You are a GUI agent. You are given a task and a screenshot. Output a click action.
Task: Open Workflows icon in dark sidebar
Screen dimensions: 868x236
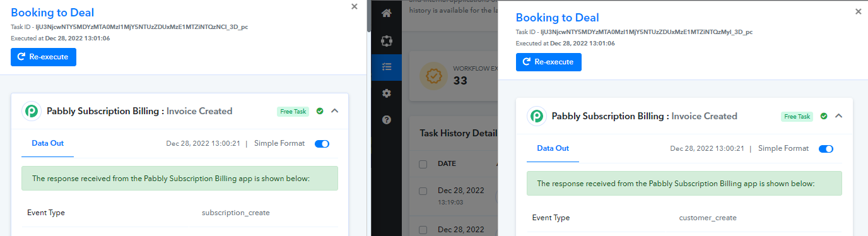[x=387, y=40]
